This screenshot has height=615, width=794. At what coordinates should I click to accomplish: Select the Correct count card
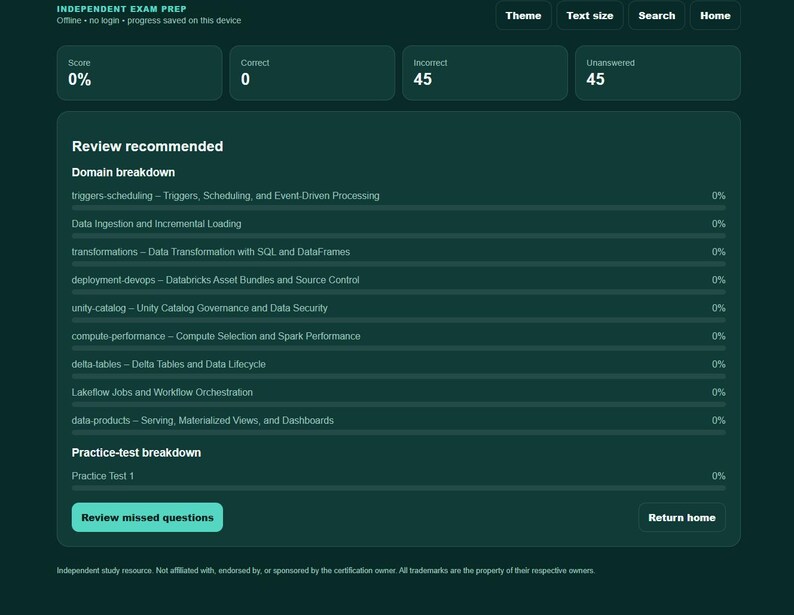312,73
